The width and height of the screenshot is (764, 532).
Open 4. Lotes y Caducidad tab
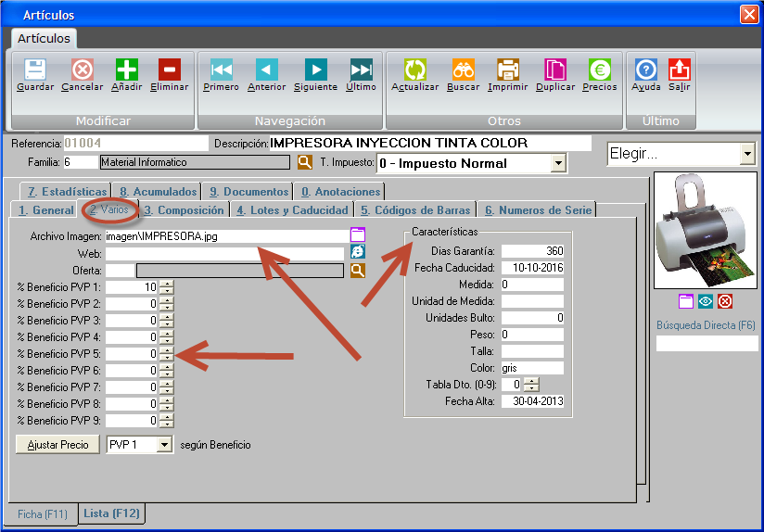click(292, 210)
